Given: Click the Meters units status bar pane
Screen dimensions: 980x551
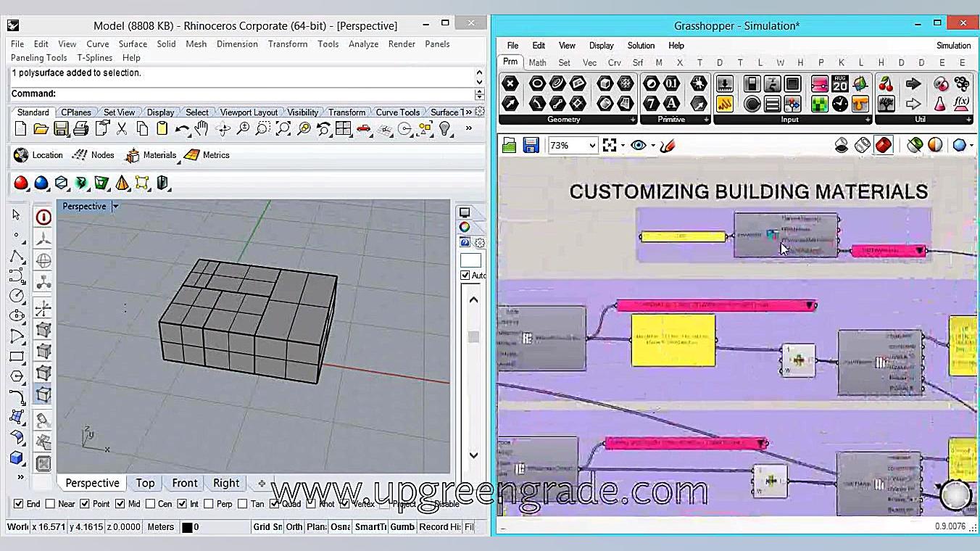Looking at the screenshot, I should coord(161,527).
